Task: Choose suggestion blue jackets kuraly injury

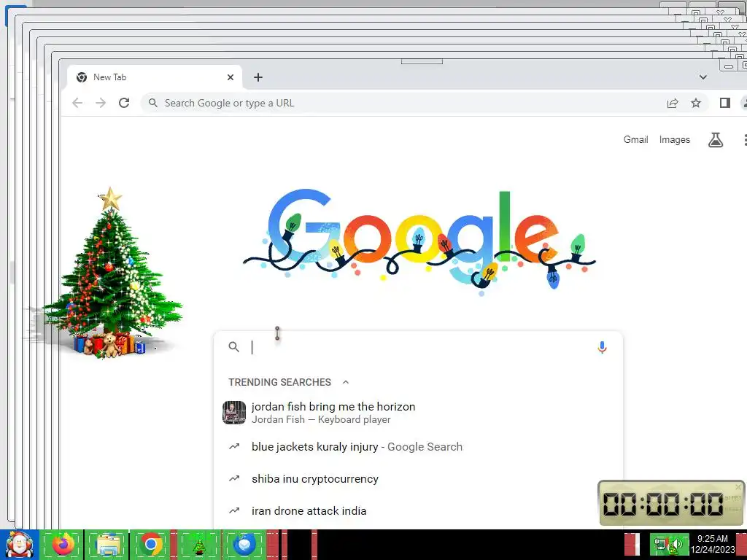Action: (418, 447)
